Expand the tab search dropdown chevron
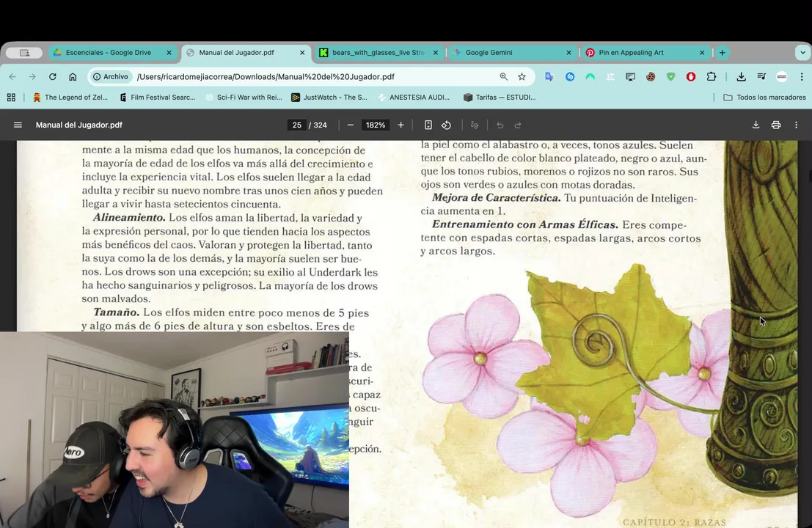812x528 pixels. tap(802, 52)
